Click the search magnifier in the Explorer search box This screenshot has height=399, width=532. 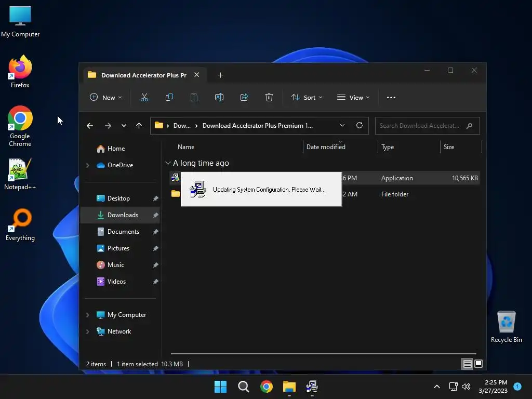tap(469, 126)
